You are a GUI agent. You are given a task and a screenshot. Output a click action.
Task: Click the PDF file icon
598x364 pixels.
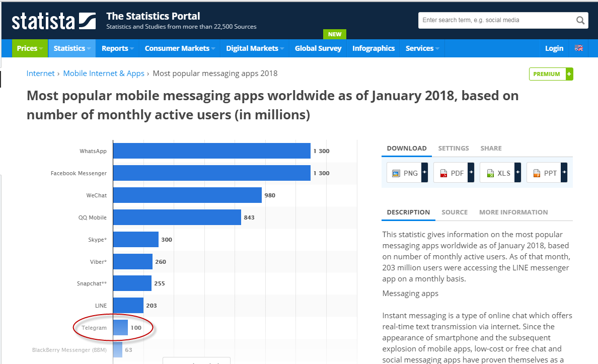443,173
